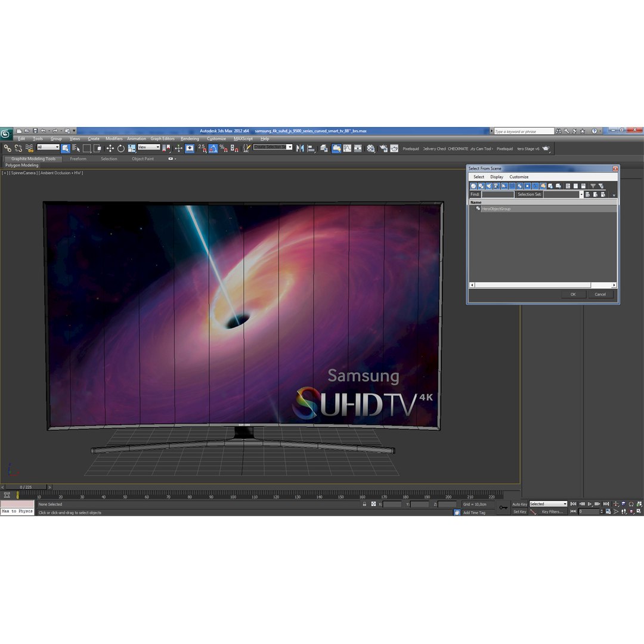Click the Unlink Selection broken-chain icon
The height and width of the screenshot is (644, 644).
tap(18, 148)
